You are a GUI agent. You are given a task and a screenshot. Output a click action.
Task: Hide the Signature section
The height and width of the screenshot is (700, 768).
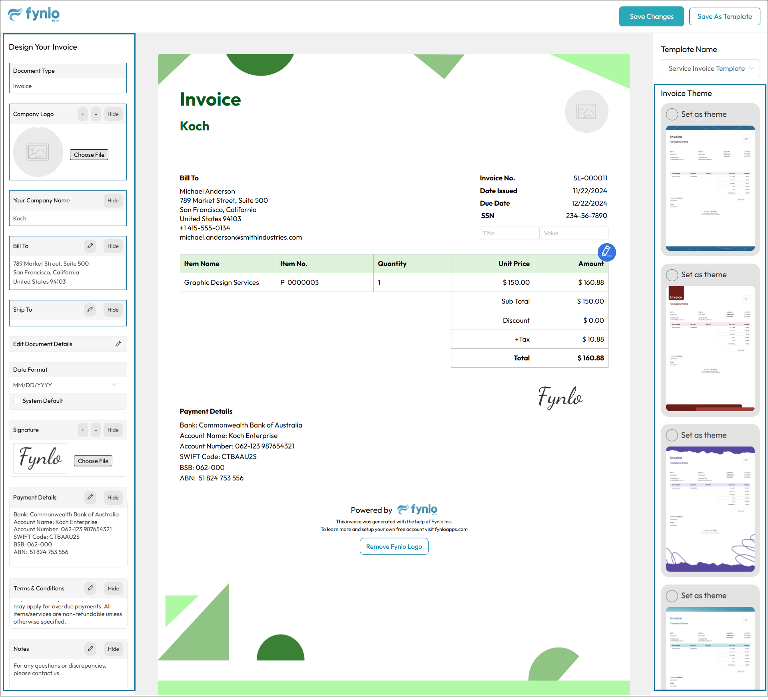pyautogui.click(x=113, y=430)
